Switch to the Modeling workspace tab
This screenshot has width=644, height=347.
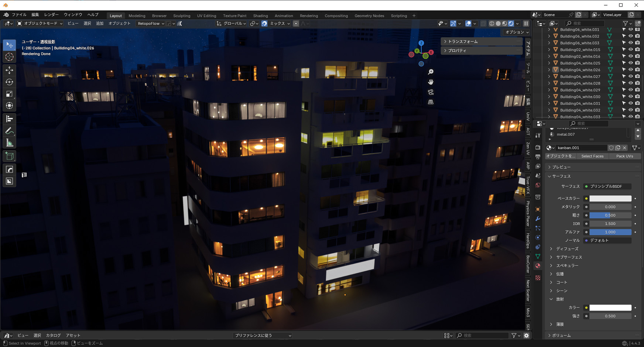click(137, 16)
